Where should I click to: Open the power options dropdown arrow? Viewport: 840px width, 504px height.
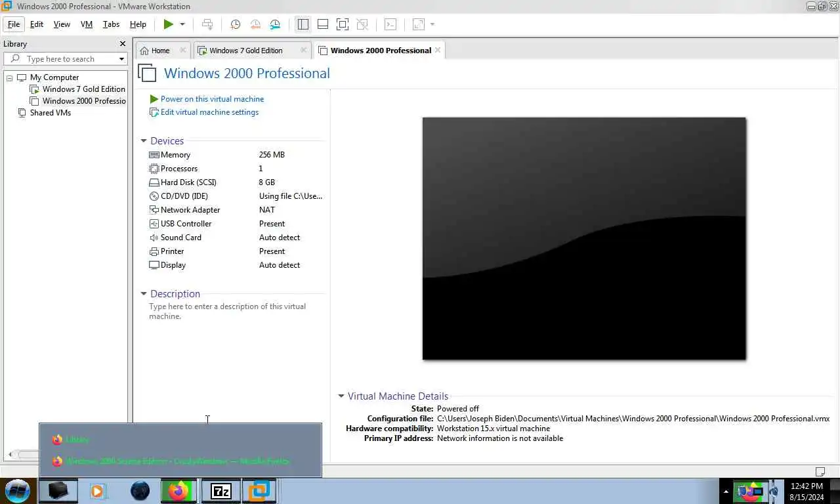(x=182, y=24)
